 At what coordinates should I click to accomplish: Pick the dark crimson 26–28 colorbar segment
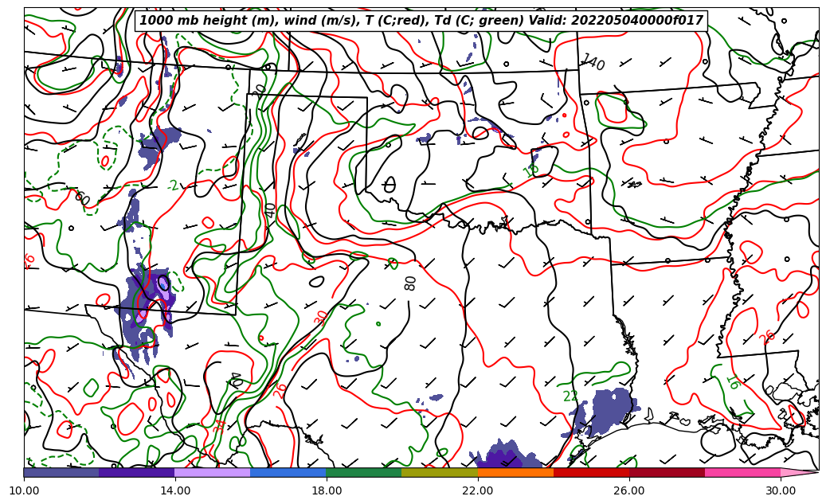[667, 472]
